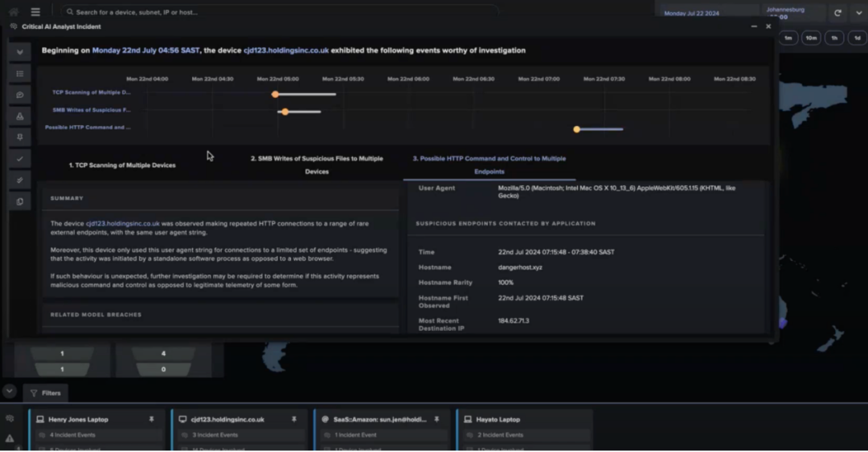The width and height of the screenshot is (868, 452).
Task: Select the 1d time range button
Action: [857, 39]
